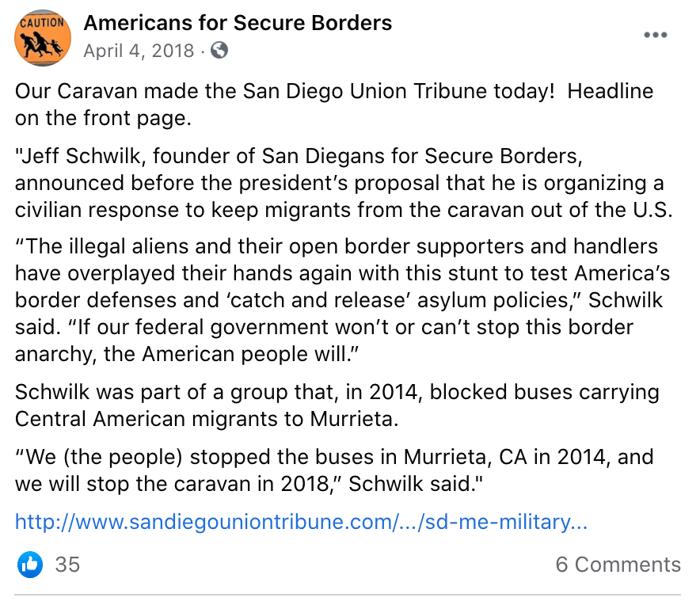Click the blue thumbs-up reaction icon

point(30,565)
